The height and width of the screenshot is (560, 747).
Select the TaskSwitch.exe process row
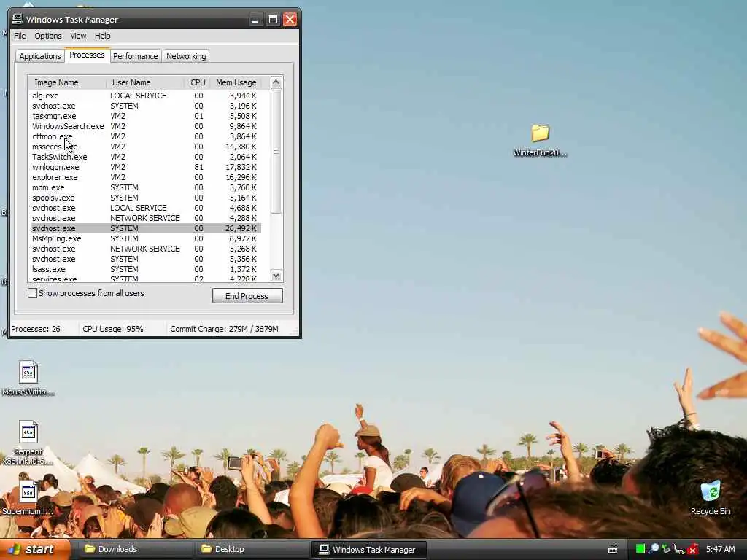point(145,157)
